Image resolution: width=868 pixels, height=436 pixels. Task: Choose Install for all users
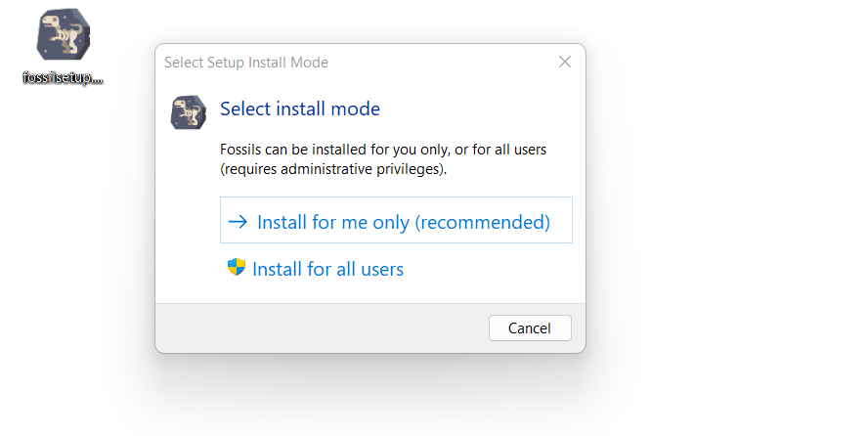click(327, 269)
